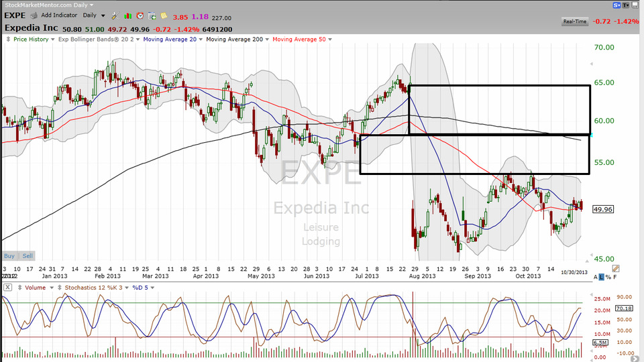Click the reorder handle beside Stochastics
Screen dimensions: 644x362
[60, 288]
